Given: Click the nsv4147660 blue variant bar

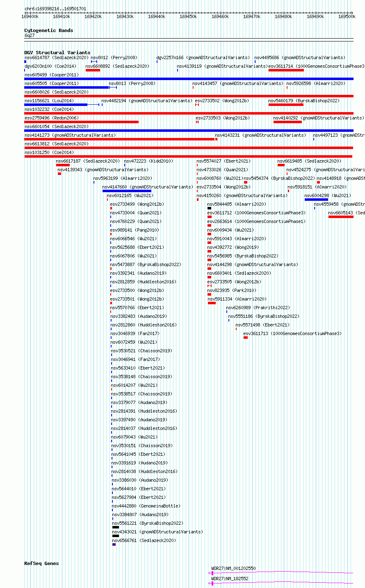Looking at the screenshot, I should click(x=127, y=191).
